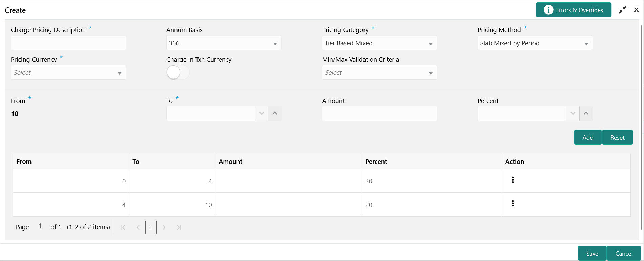
Task: Collapse the Create dialog with the shrink icon
Action: [622, 10]
